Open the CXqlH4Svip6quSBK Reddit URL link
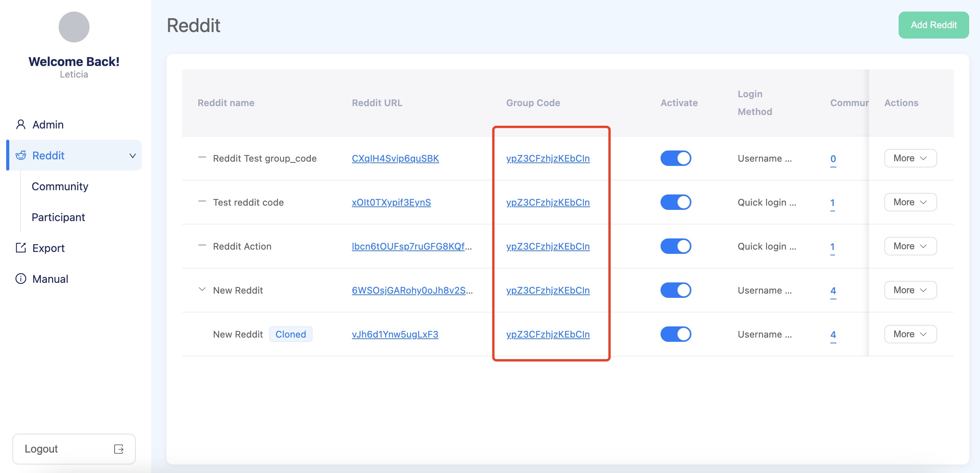980x473 pixels. [395, 159]
